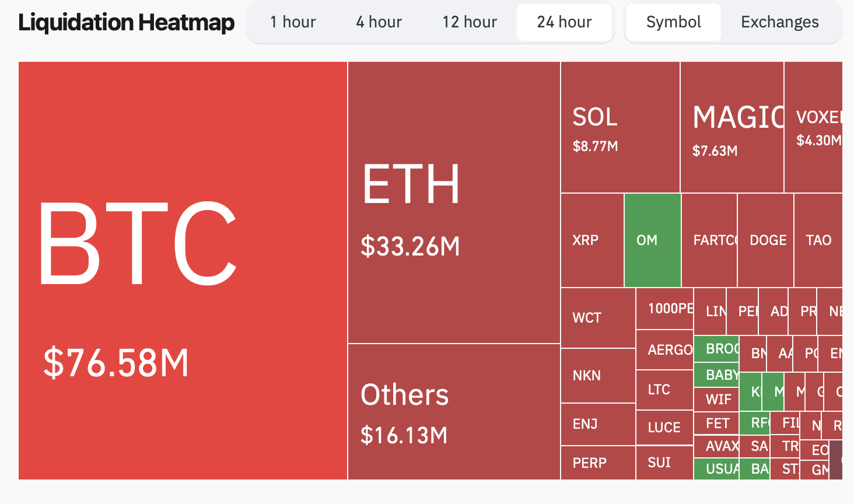
Task: Select the LTC tile
Action: (x=664, y=390)
